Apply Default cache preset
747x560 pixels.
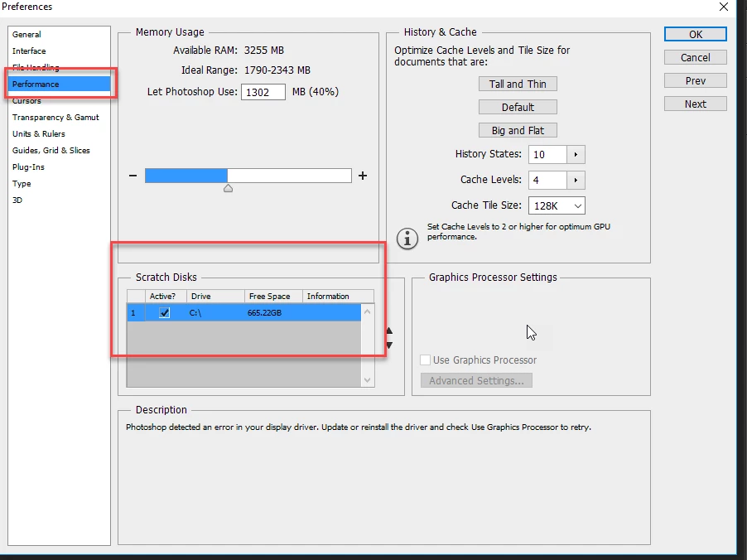(518, 107)
